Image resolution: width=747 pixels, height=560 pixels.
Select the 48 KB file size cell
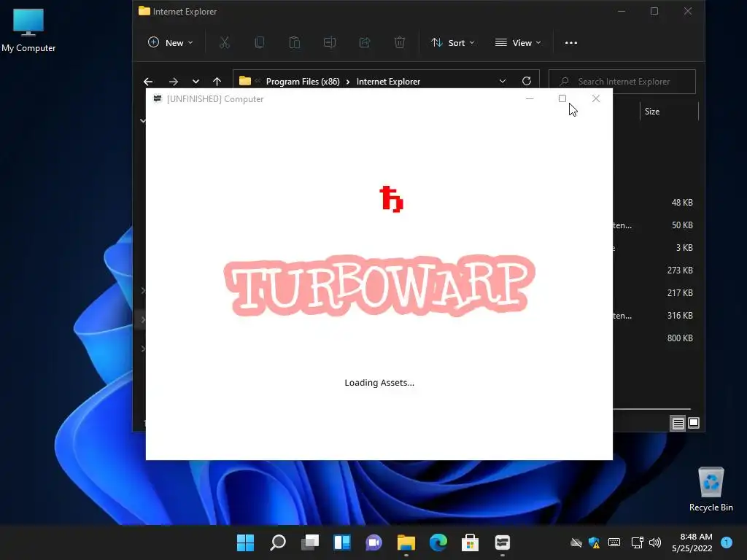(x=682, y=203)
